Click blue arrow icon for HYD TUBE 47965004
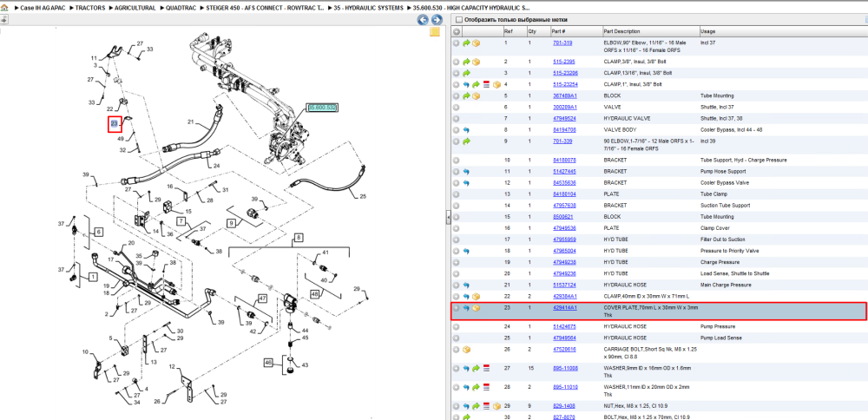The width and height of the screenshot is (868, 420). pos(466,251)
